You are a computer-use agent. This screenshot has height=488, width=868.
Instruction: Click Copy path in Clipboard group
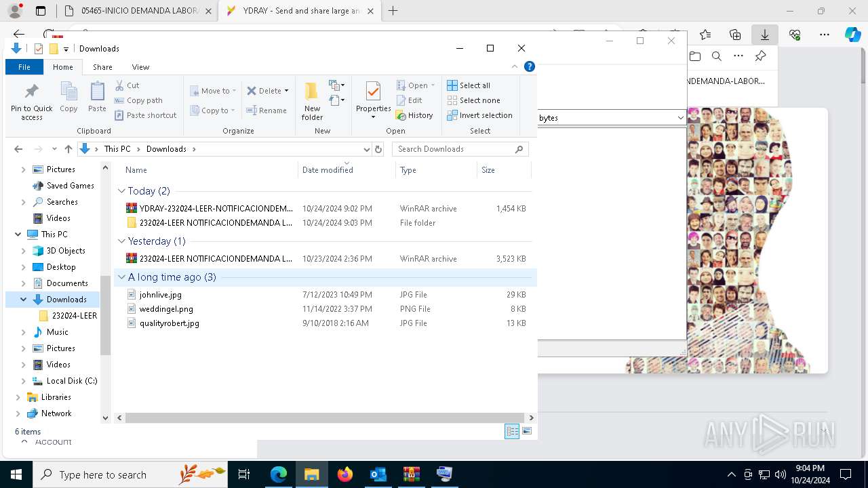[x=138, y=100]
